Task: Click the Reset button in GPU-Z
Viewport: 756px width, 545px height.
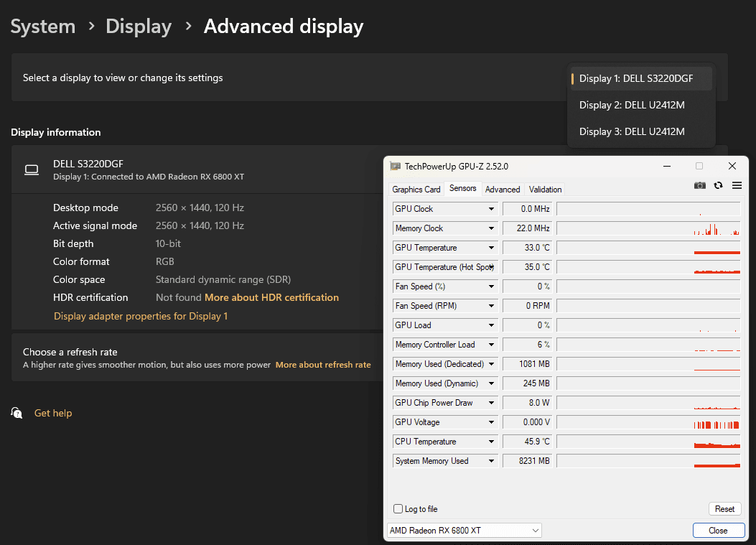Action: tap(724, 509)
